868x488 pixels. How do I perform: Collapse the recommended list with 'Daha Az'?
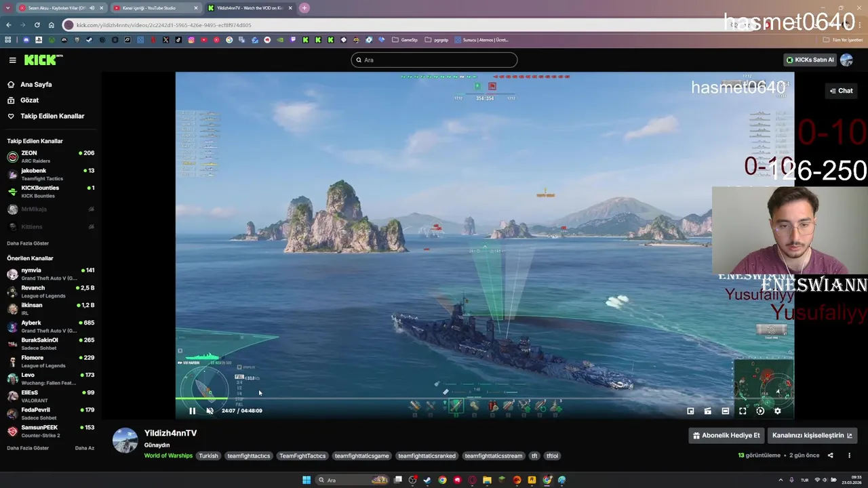pos(85,448)
